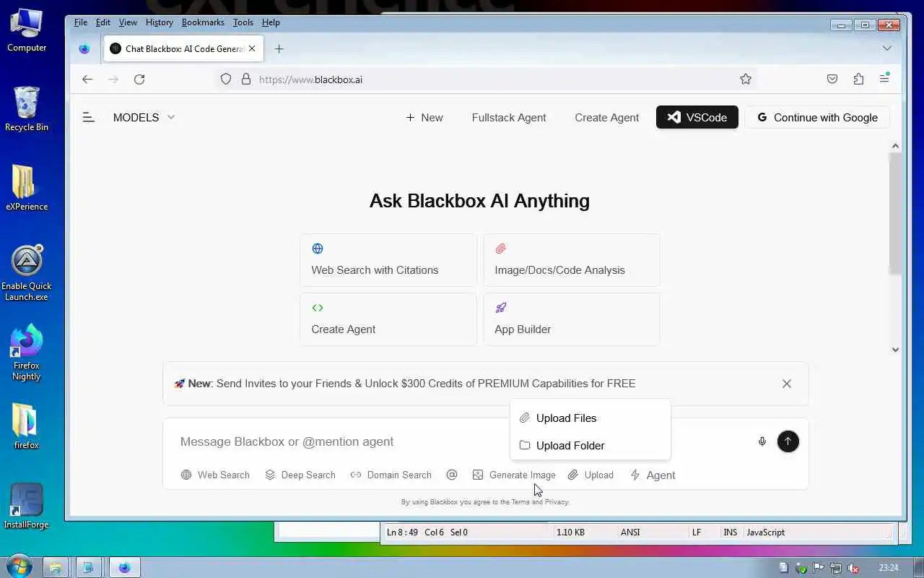
Task: Open the Computer desktop icon
Action: (x=27, y=30)
